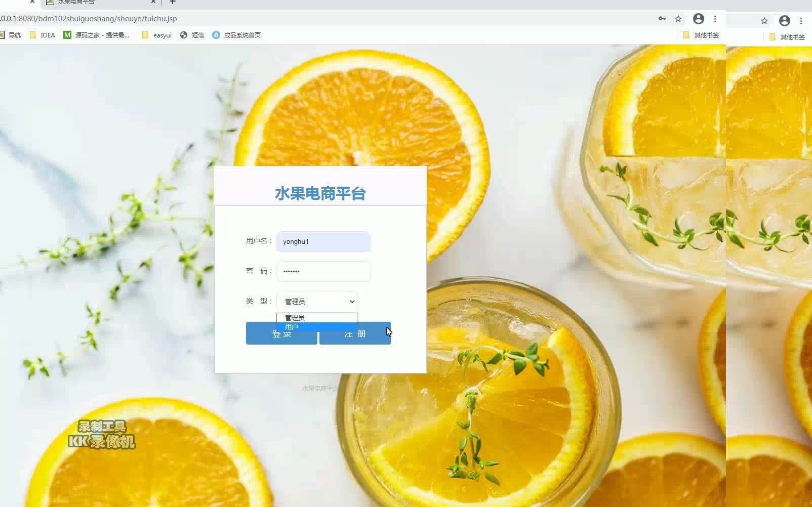Screen dimensions: 812x507
Task: Click the 登录 button
Action: click(x=281, y=333)
